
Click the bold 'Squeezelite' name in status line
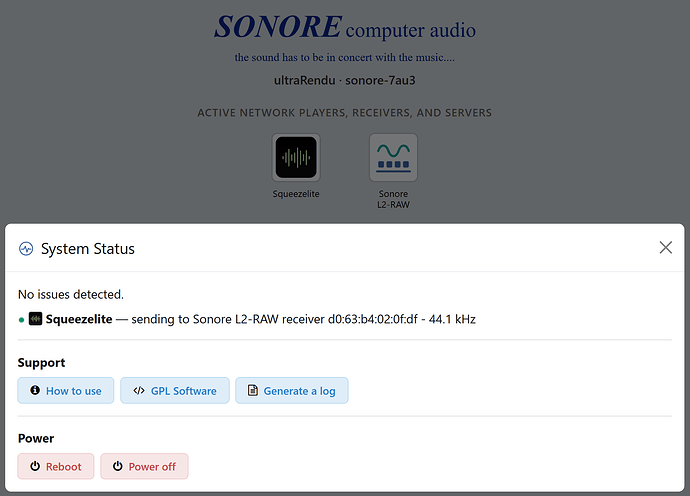point(79,319)
